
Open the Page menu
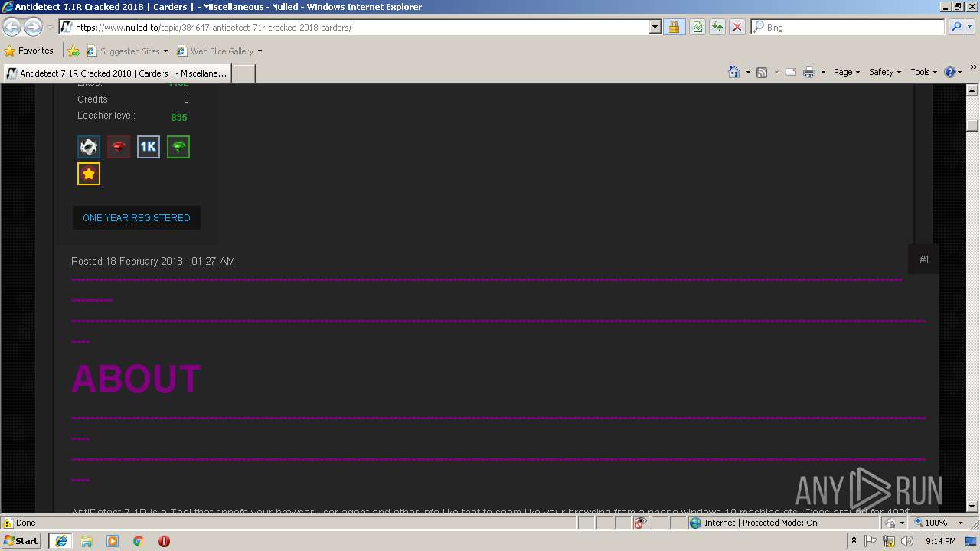pyautogui.click(x=847, y=72)
